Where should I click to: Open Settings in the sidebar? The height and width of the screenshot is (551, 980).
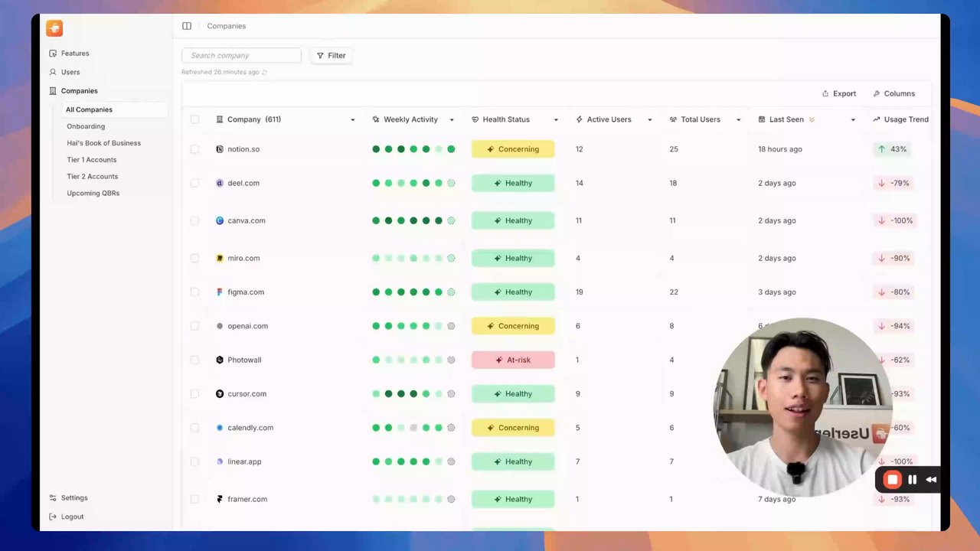coord(69,498)
